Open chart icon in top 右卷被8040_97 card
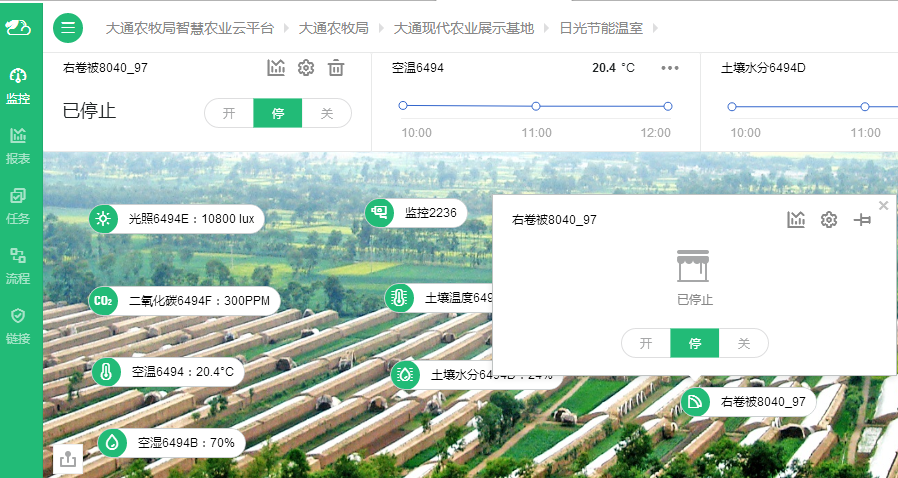 276,68
